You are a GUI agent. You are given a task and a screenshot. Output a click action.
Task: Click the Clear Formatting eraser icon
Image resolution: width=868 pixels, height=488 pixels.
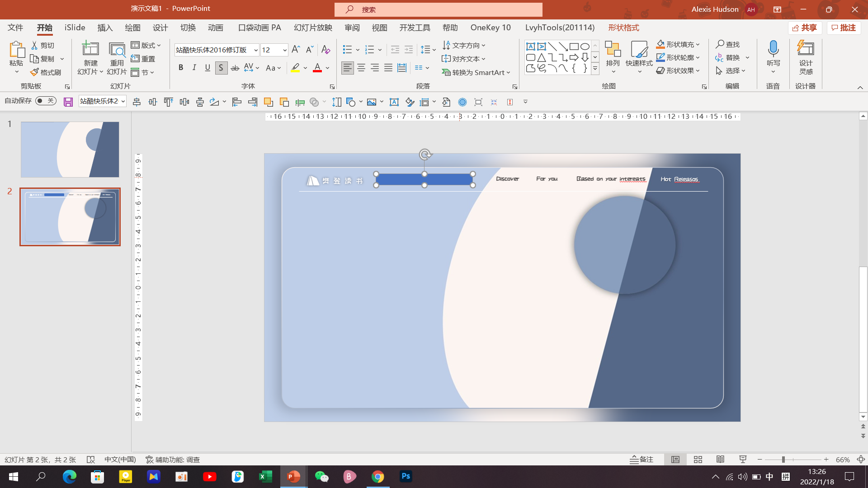325,50
